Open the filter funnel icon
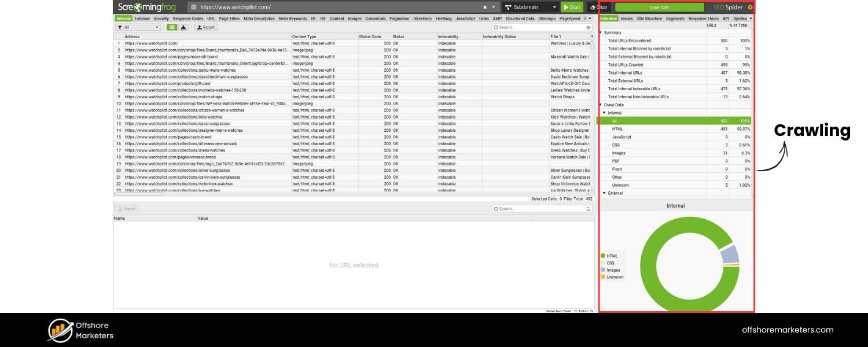Viewport: 868px width, 347px height. point(120,27)
